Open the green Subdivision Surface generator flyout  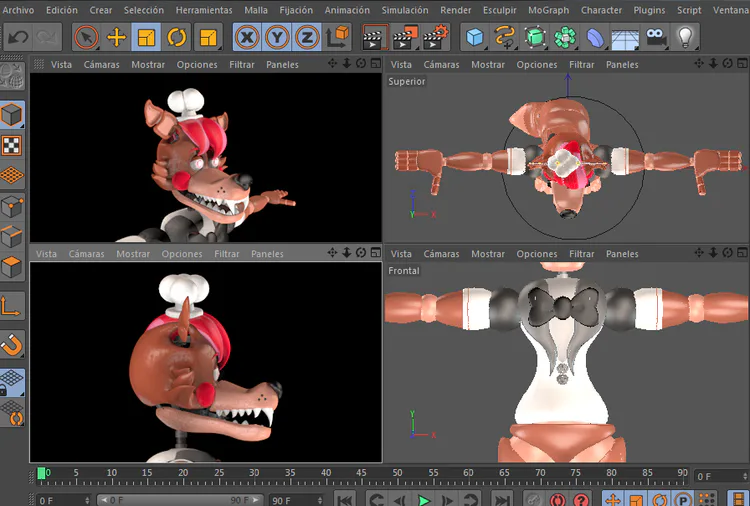(535, 37)
